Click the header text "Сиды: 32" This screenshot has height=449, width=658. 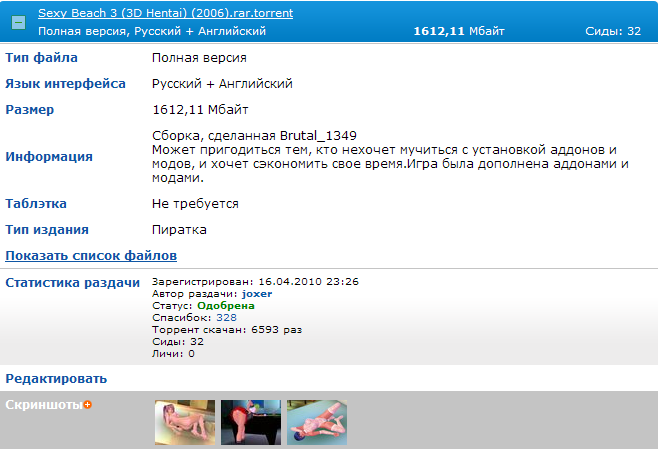(613, 31)
